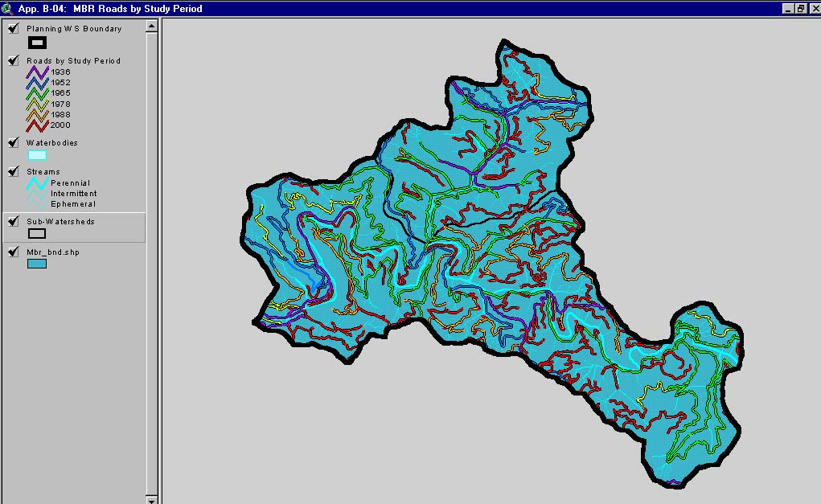This screenshot has width=821, height=504.
Task: Click legend scrollbar up arrow
Action: [151, 26]
